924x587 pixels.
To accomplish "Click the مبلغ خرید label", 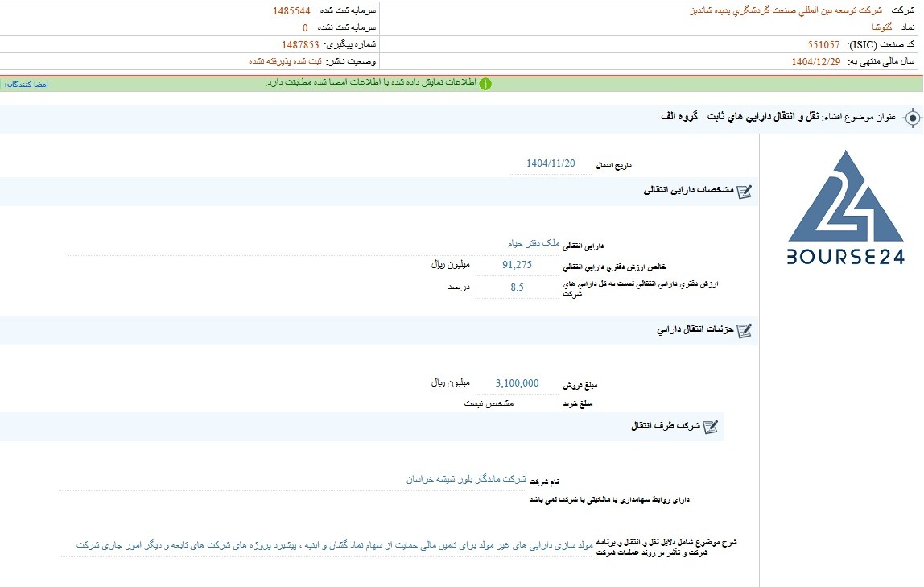I will click(x=578, y=404).
